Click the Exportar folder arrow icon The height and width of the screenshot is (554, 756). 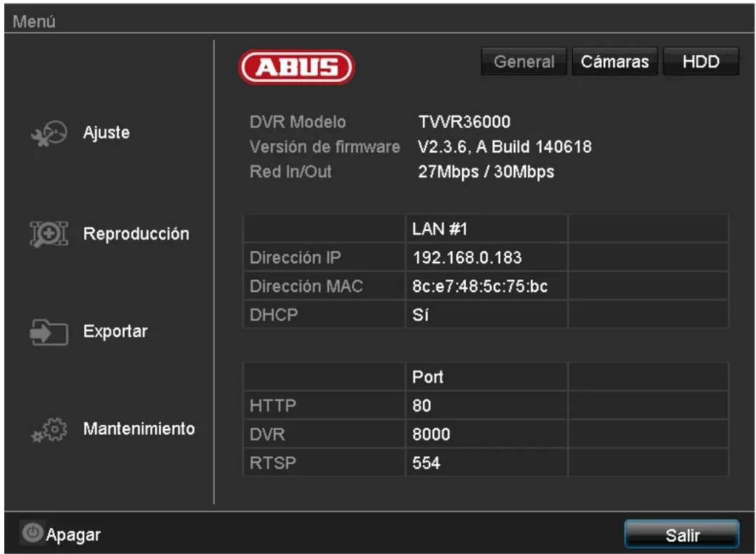pyautogui.click(x=49, y=332)
